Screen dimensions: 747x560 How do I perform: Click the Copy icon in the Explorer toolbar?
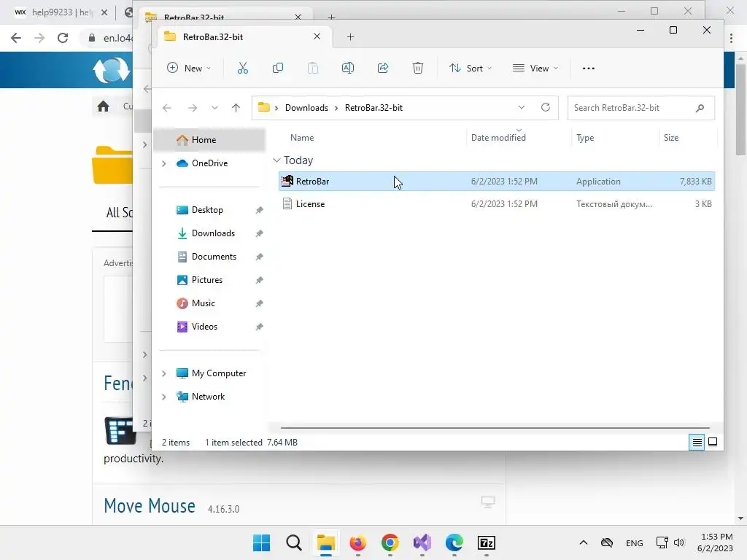(278, 68)
